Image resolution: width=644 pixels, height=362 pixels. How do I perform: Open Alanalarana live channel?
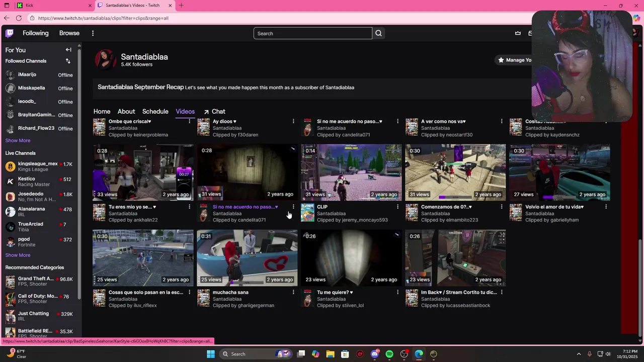[x=39, y=212]
